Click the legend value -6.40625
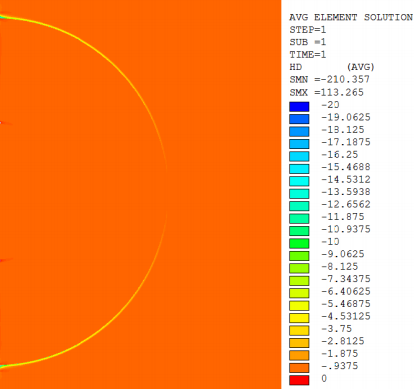Screen dimensions: 414x389 [346, 292]
